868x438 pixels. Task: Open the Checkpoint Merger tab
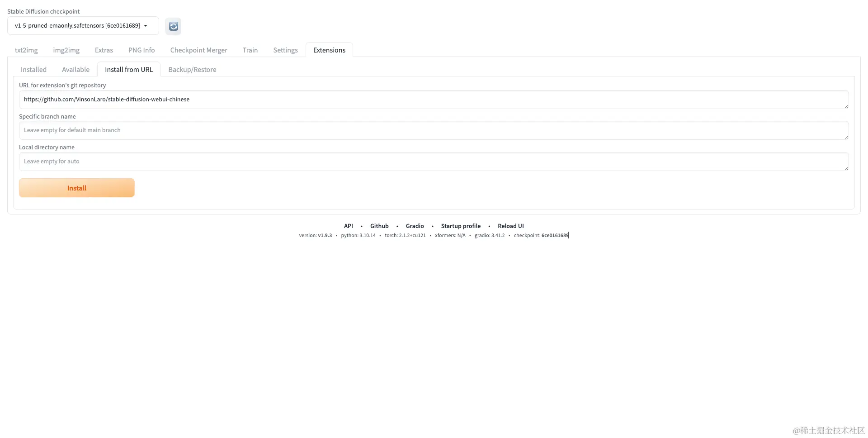click(198, 50)
